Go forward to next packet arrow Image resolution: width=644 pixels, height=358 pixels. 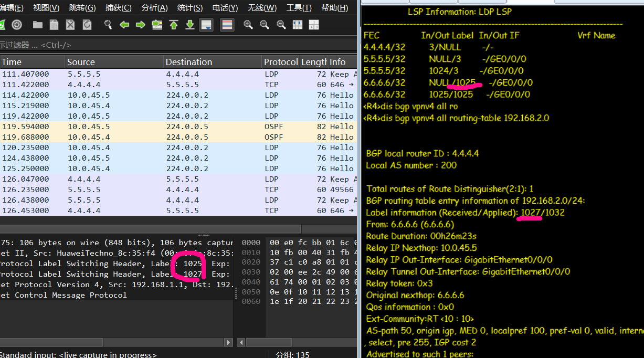[x=141, y=25]
